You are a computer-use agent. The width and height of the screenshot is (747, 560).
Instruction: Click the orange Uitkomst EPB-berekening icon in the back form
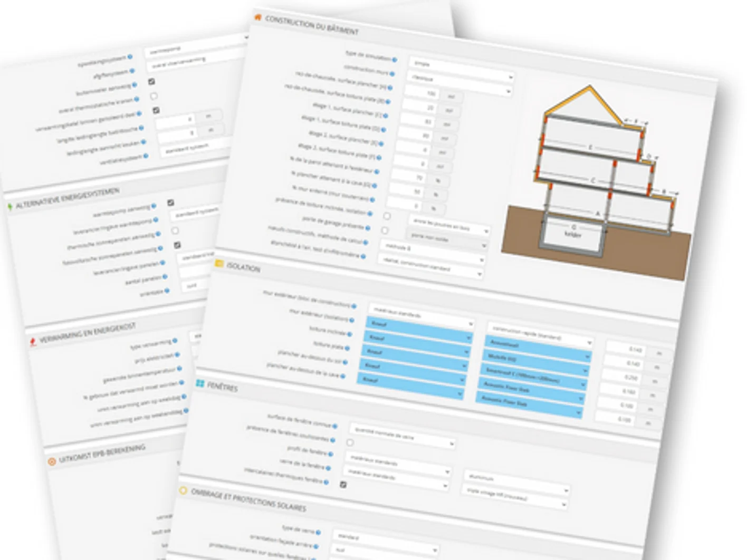coord(52,462)
